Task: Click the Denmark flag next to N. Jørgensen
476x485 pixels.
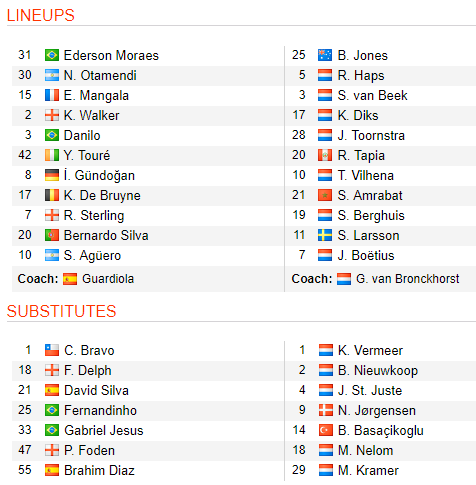Action: [325, 410]
